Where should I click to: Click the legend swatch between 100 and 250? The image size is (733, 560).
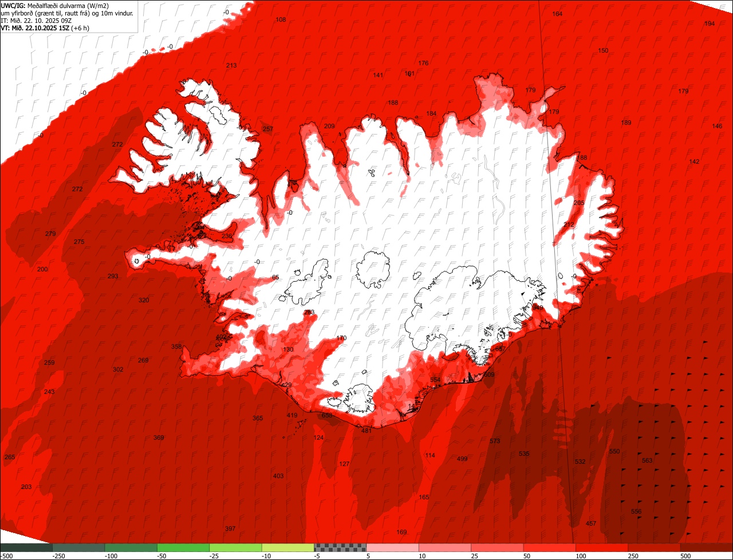pos(602,547)
